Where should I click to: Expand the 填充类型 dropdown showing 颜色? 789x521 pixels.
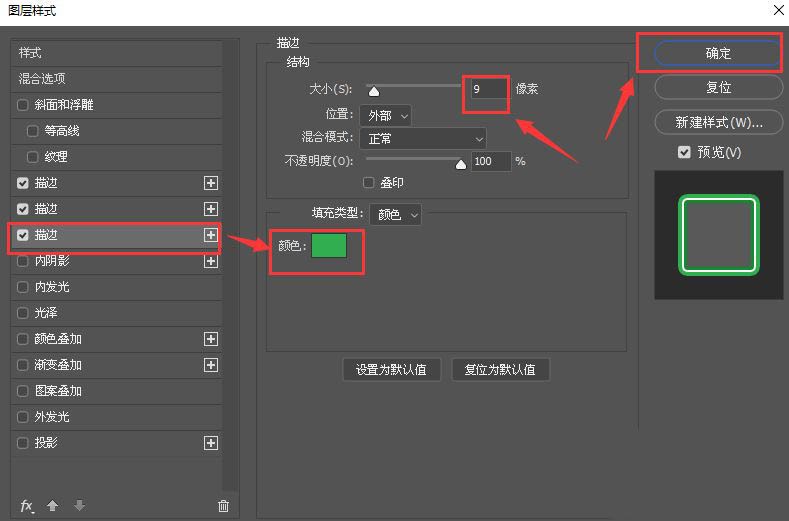click(395, 214)
